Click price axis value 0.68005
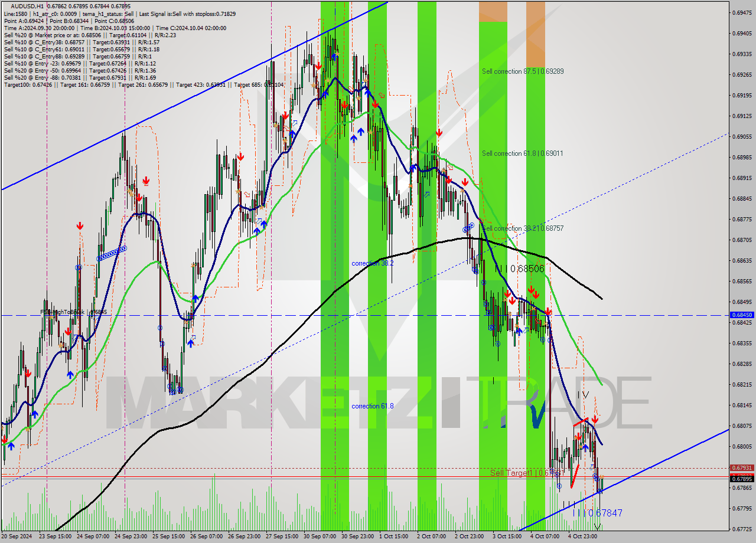Viewport: 756px width, 543px height. 742,446
